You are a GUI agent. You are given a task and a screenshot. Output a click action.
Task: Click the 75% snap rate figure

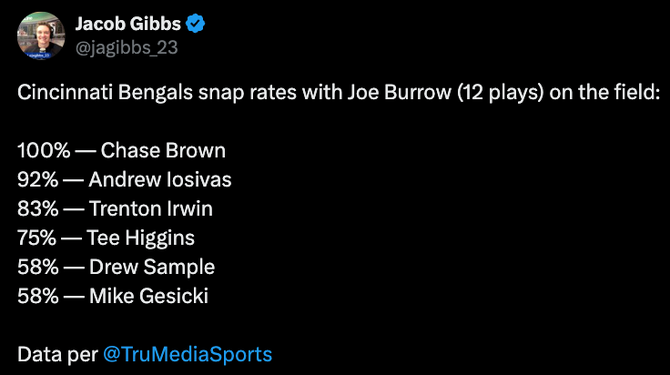[x=37, y=237]
